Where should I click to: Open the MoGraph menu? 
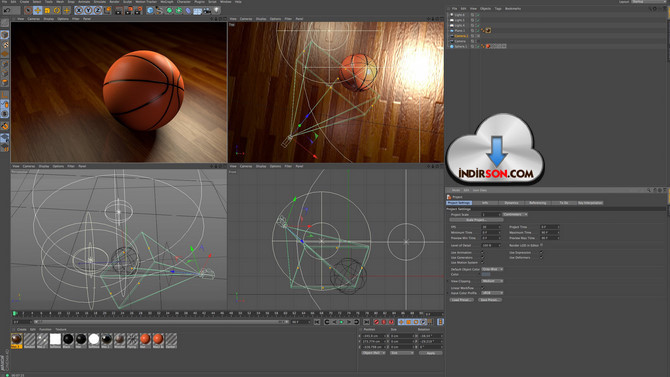pos(167,2)
